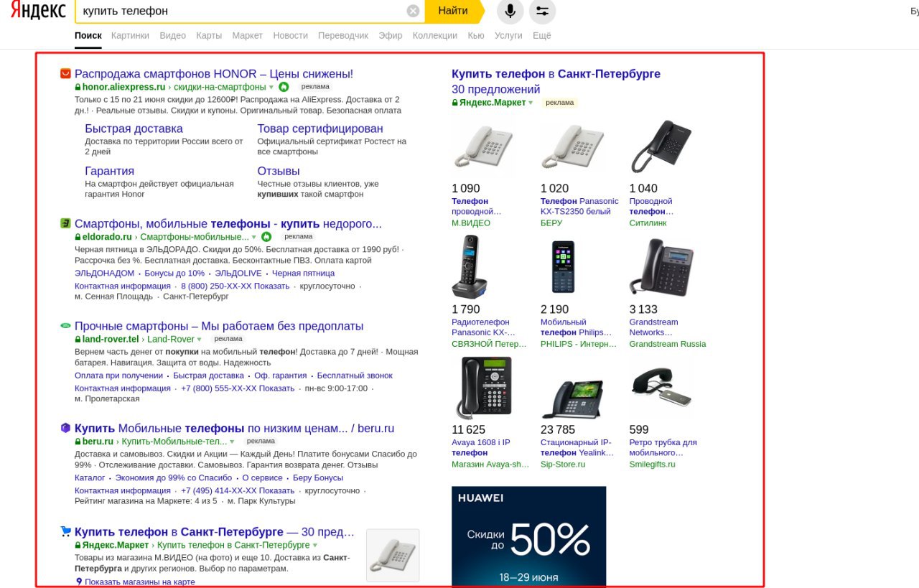Open the Ещё menu of services

point(542,35)
